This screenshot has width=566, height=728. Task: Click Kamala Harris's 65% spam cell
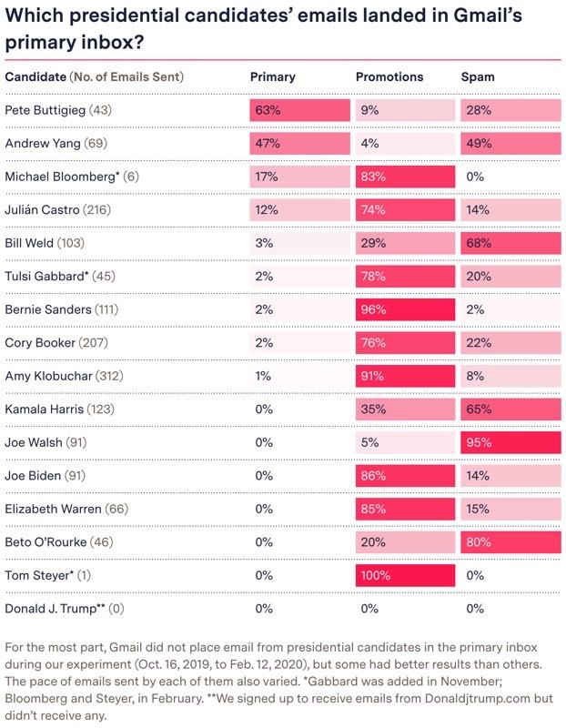(x=510, y=409)
